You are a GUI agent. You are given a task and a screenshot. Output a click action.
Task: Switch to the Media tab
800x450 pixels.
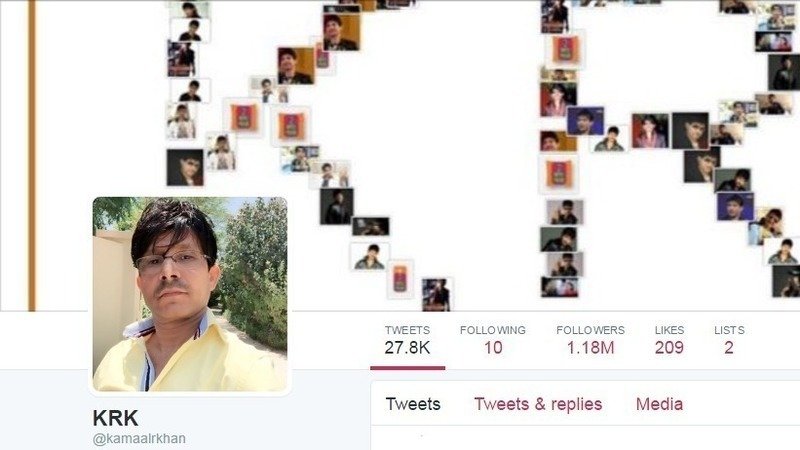coord(659,404)
